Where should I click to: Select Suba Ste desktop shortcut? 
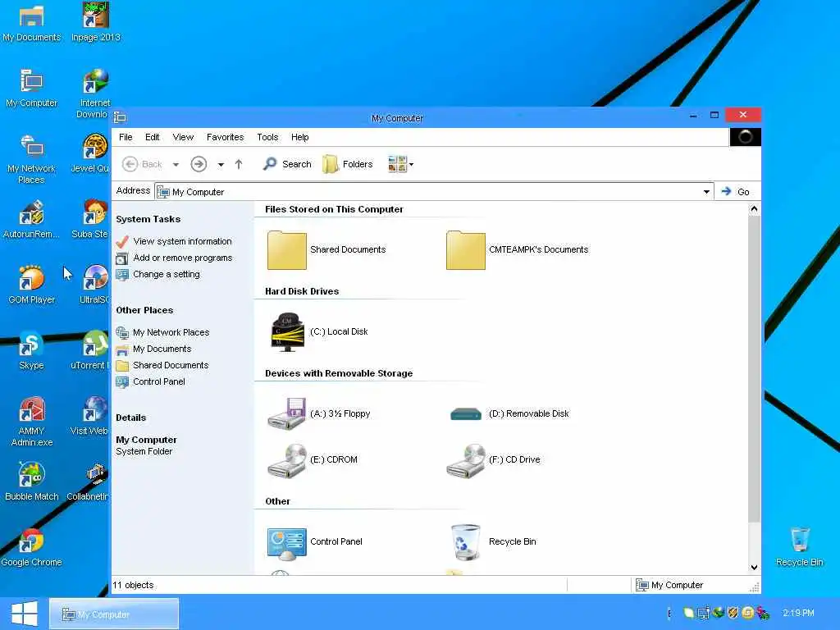[x=92, y=220]
